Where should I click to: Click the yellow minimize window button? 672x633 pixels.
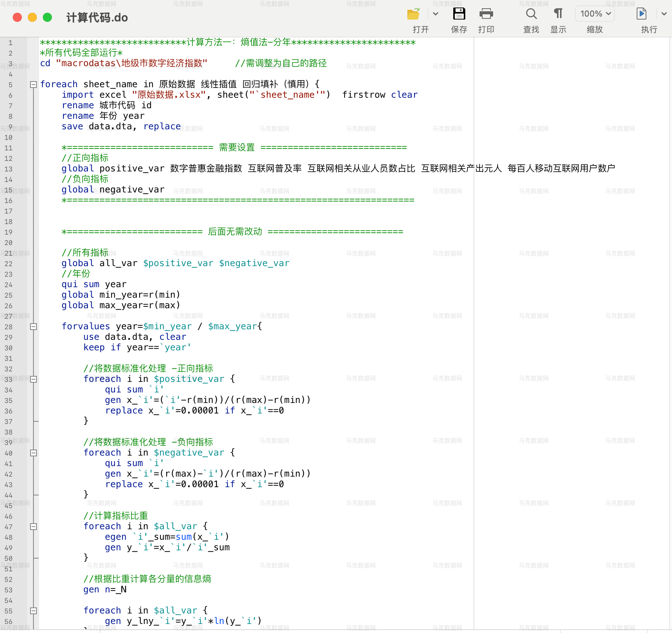click(32, 18)
